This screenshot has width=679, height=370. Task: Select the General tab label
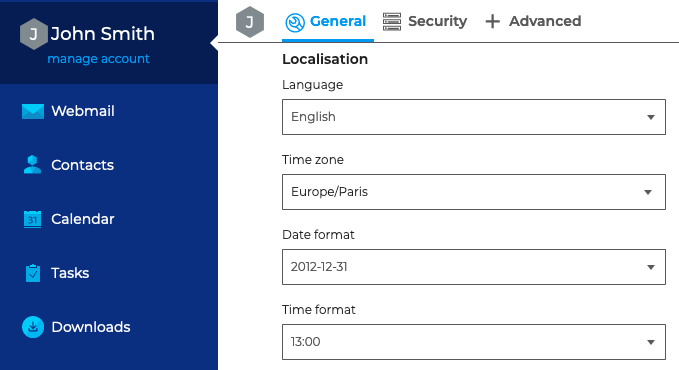[x=338, y=21]
